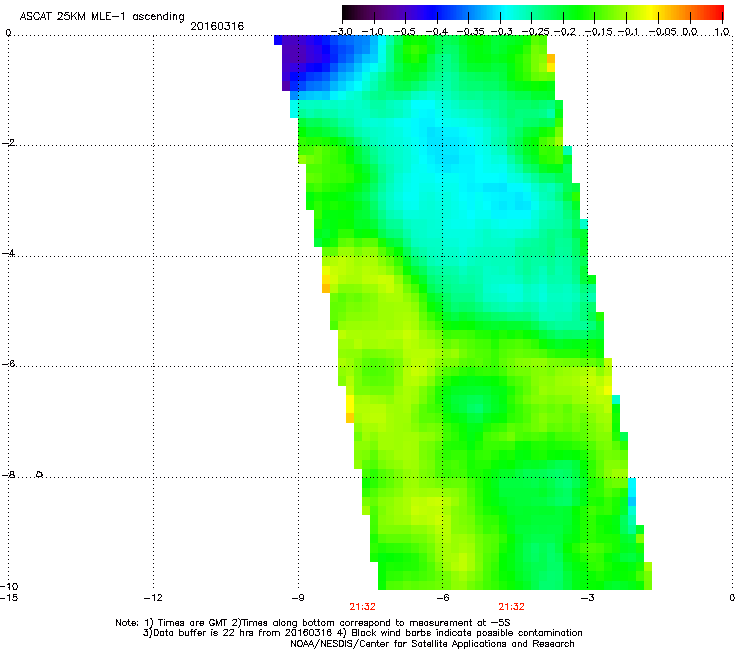This screenshot has height=650, width=740.
Task: Click the -6 latitude label on left axis
Action: pyautogui.click(x=8, y=364)
